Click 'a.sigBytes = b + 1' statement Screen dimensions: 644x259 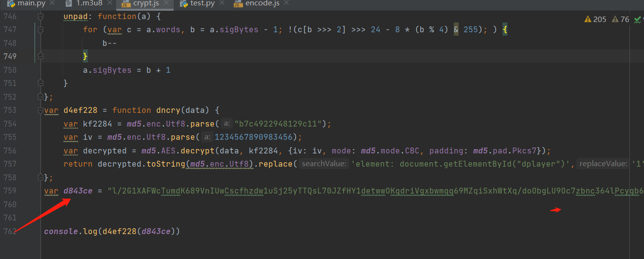pos(126,70)
